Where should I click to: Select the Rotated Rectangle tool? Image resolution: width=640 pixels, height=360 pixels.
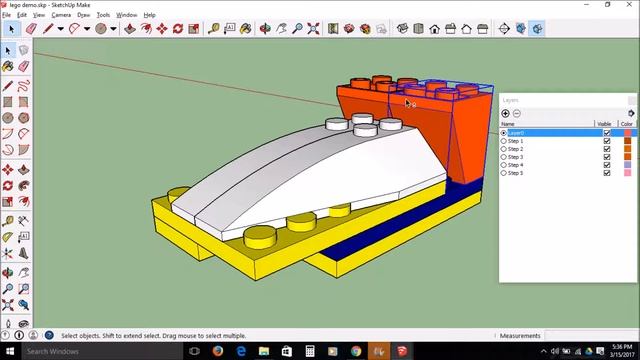[24, 102]
